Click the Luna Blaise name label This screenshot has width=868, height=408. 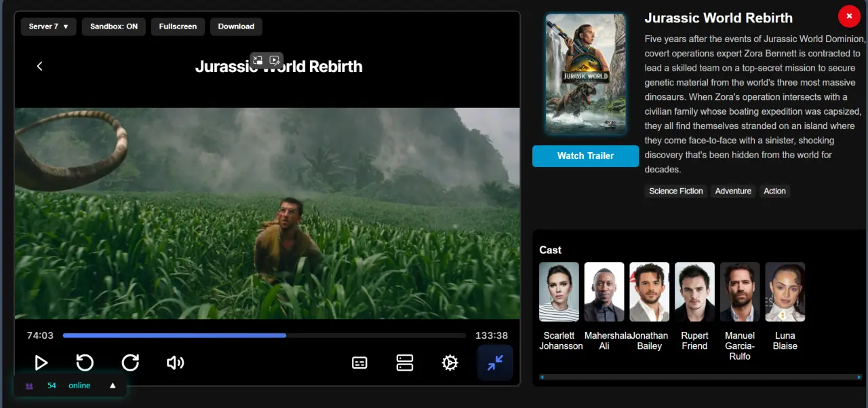(785, 341)
